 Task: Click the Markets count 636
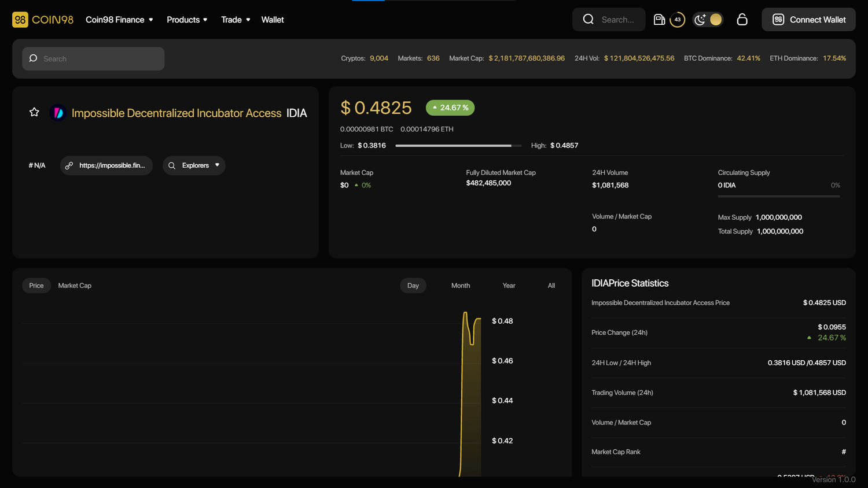tap(433, 58)
